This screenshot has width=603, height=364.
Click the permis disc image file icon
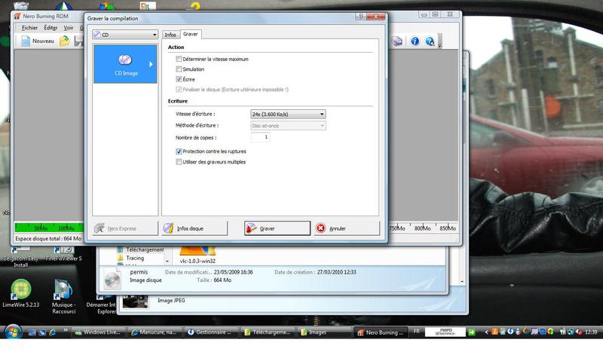pos(112,278)
